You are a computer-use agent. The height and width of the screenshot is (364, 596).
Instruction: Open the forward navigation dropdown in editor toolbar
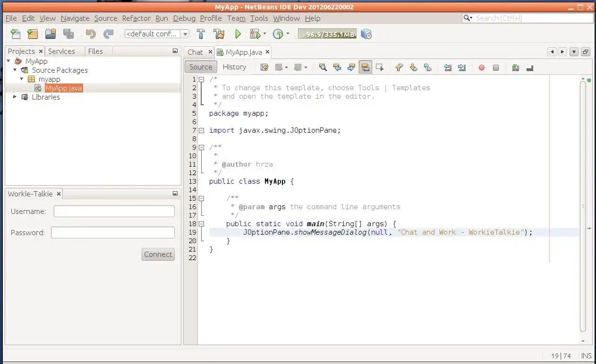coord(306,68)
